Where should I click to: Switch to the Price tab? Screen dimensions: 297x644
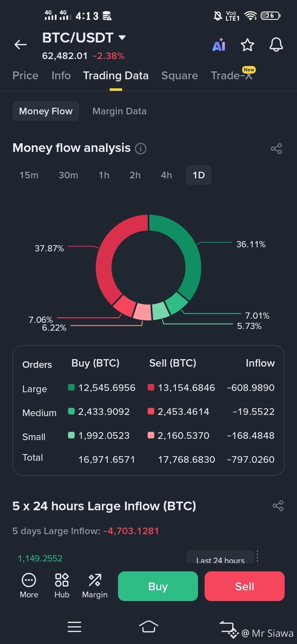pos(26,76)
